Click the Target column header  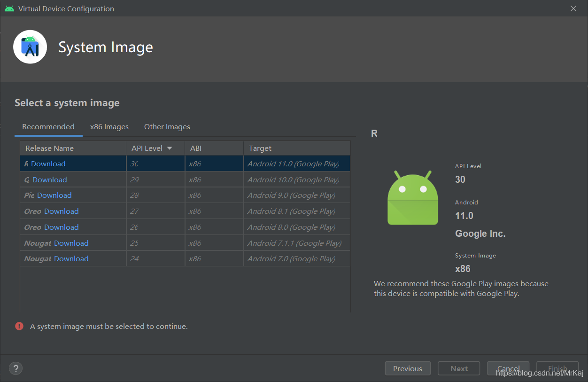point(297,148)
